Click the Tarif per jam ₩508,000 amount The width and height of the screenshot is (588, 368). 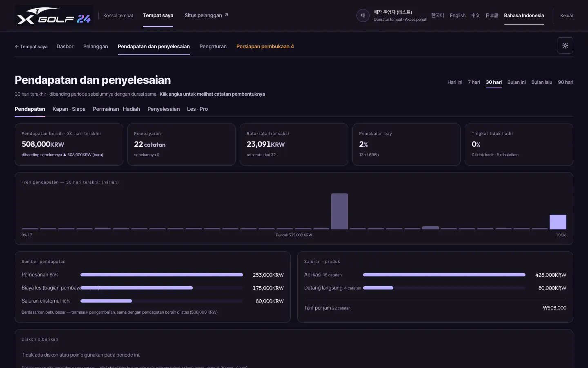555,308
